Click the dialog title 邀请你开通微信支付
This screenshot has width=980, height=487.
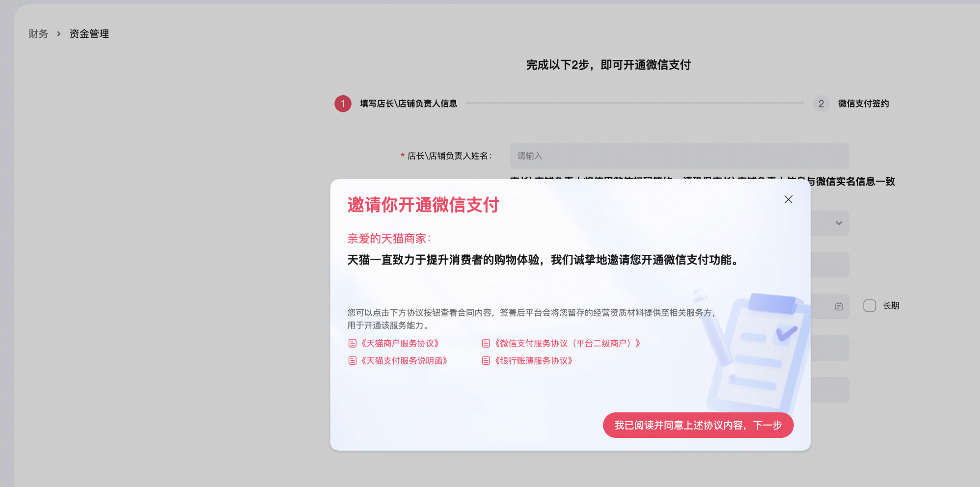423,205
